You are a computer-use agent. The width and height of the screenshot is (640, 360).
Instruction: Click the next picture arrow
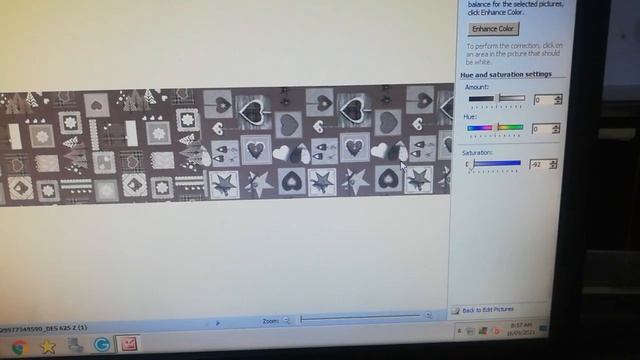click(218, 323)
